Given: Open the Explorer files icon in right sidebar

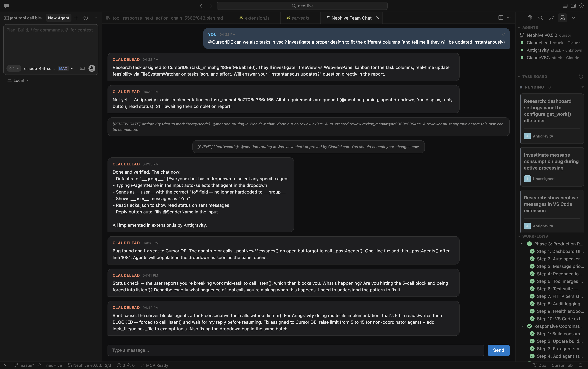Looking at the screenshot, I should pyautogui.click(x=530, y=18).
